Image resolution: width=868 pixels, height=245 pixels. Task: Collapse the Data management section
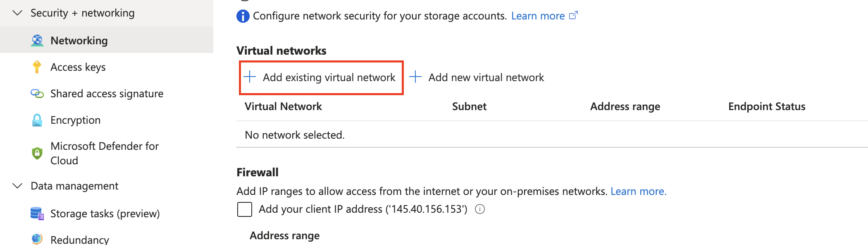pos(17,186)
